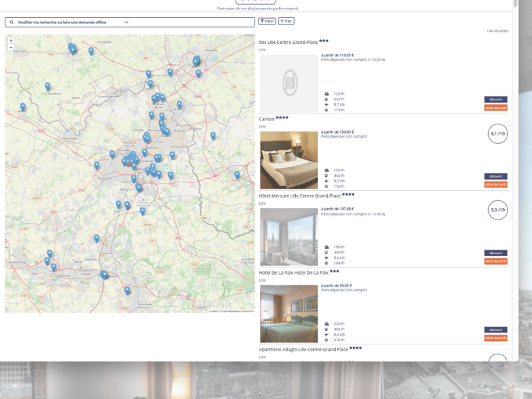This screenshot has height=399, width=532.
Task: Click the city-centre icon beside 184 m
Action: pos(327,263)
